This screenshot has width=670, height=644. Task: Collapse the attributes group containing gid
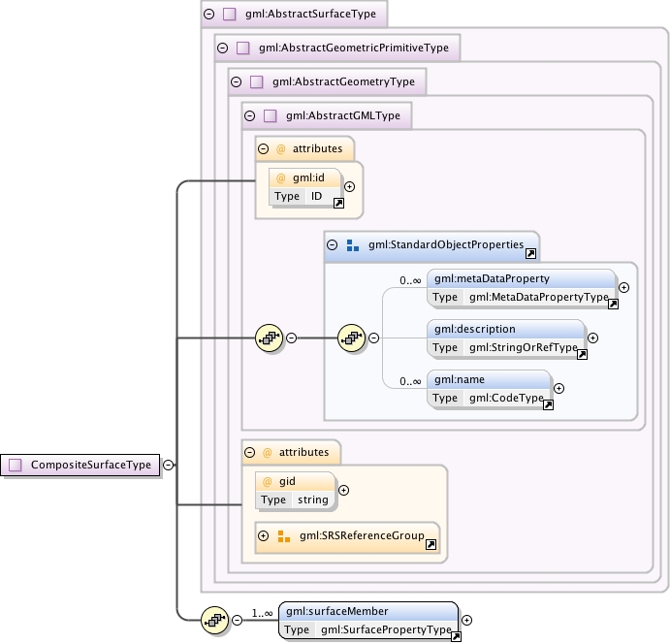coord(250,452)
